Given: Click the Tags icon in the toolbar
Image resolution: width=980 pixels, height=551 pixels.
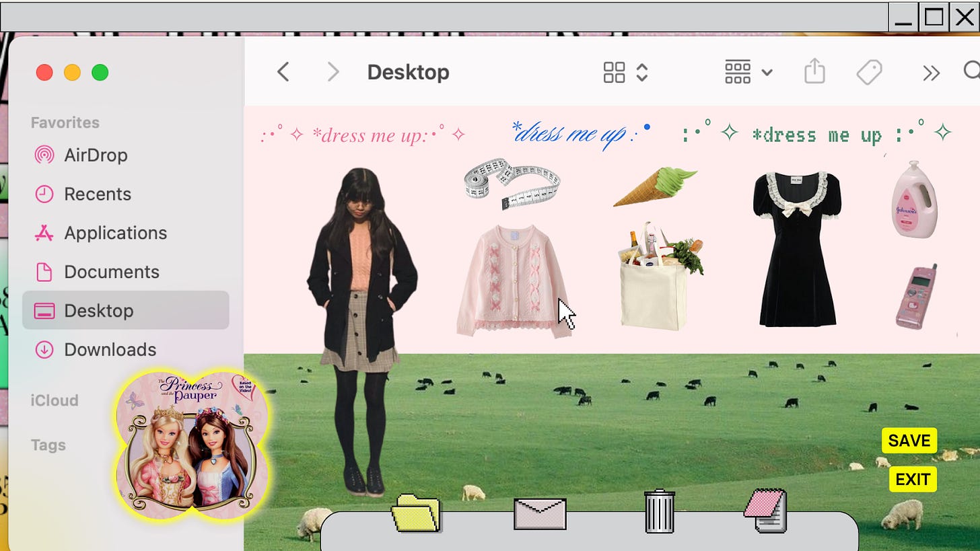Looking at the screenshot, I should tap(869, 72).
